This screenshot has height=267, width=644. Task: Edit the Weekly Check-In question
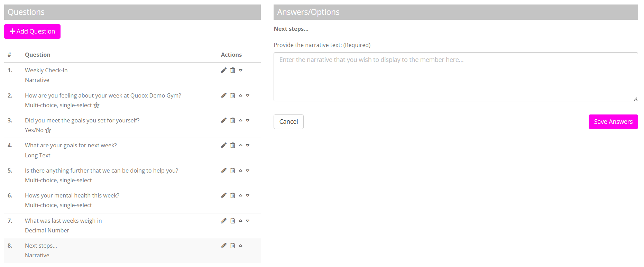point(224,70)
